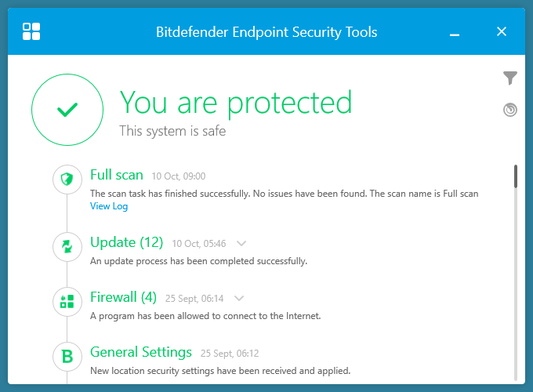533x392 pixels.
Task: Click the event list scrollbar thumb
Action: (515, 176)
